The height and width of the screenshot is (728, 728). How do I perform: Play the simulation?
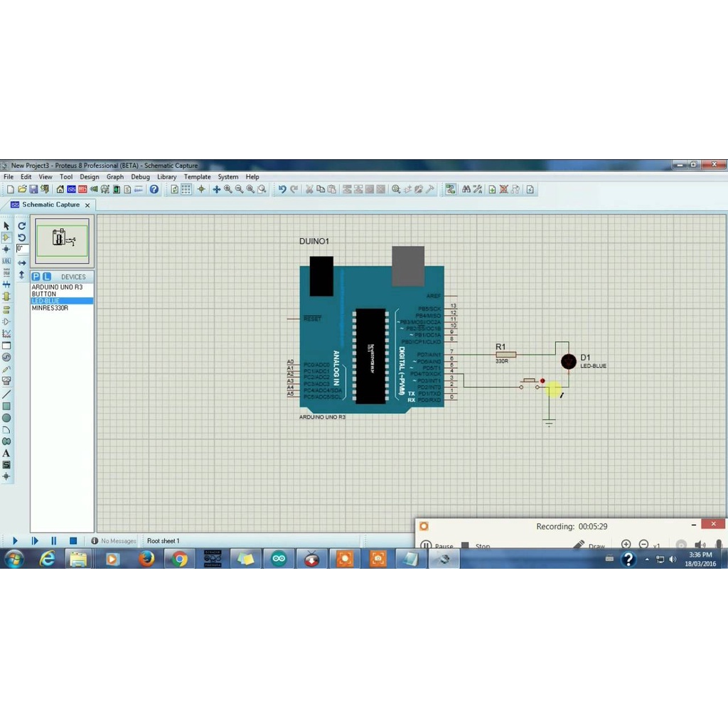click(x=15, y=540)
